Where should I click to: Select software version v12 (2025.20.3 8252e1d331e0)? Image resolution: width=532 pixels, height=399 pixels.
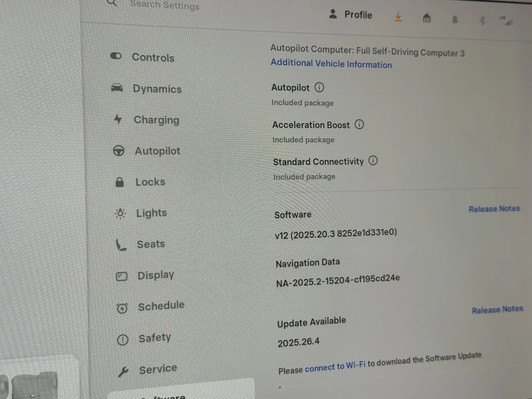(x=336, y=234)
